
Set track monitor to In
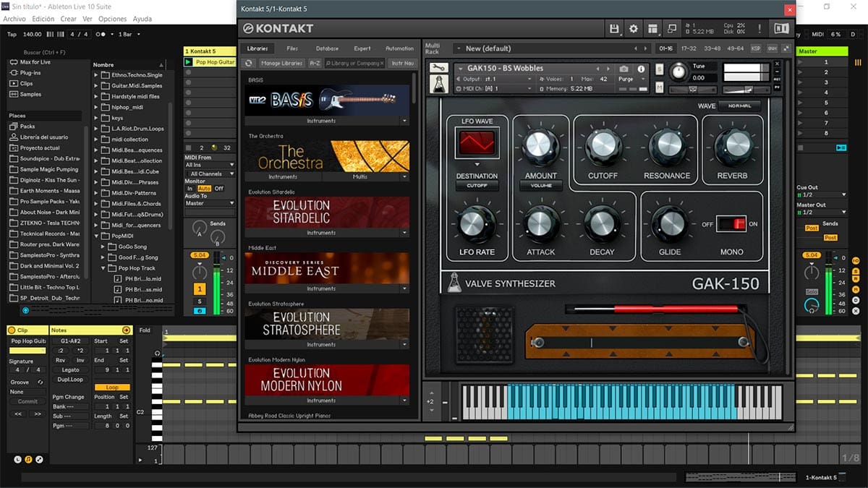pyautogui.click(x=190, y=188)
